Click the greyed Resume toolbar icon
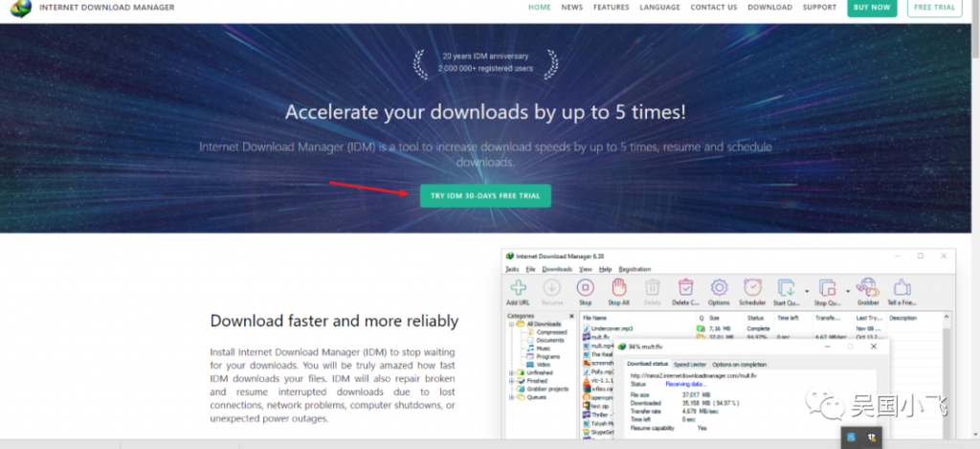 552,288
